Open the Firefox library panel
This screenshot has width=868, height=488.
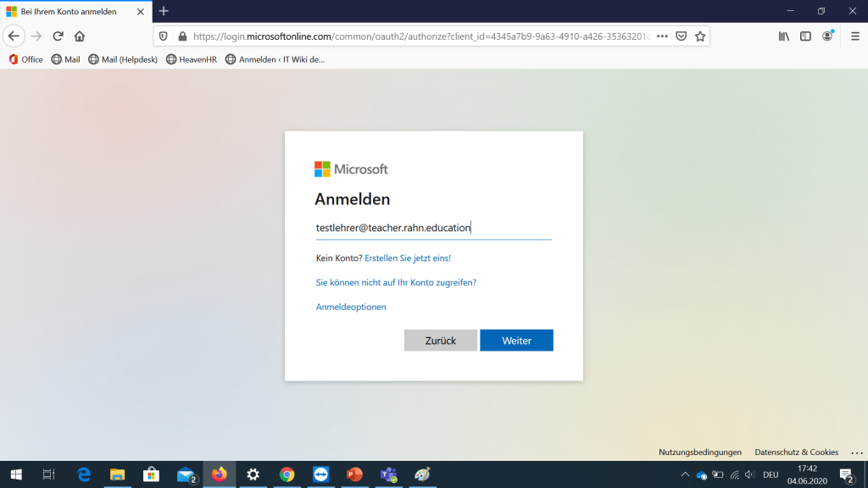[x=784, y=36]
